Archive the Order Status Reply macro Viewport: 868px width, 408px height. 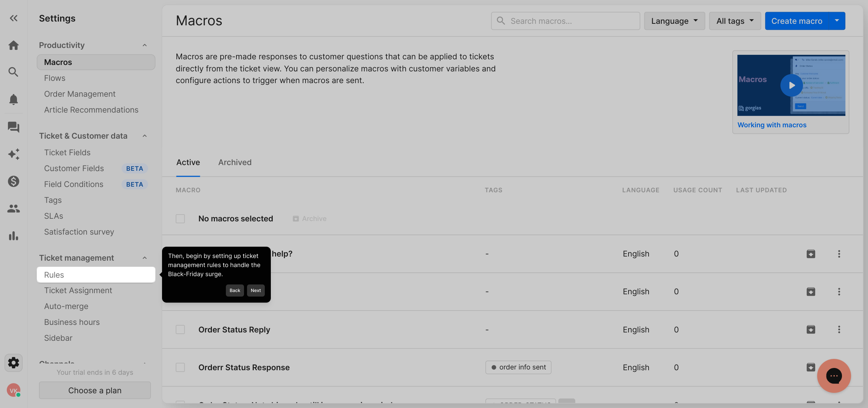click(x=811, y=329)
